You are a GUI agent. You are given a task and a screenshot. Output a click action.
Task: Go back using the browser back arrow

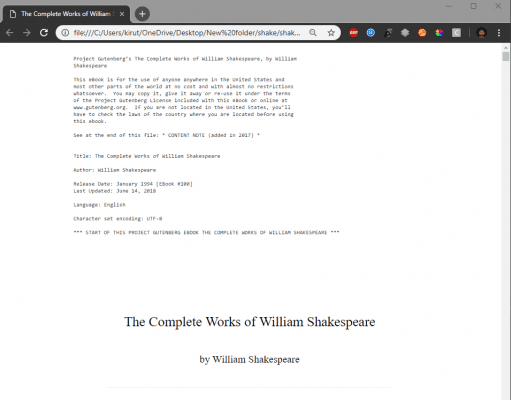[10, 33]
